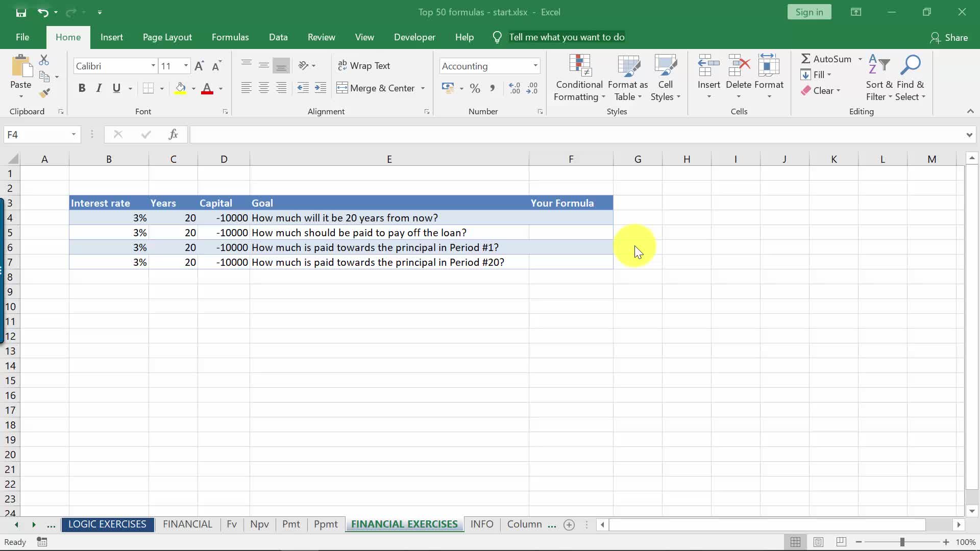Open the Calibri font name dropdown

coord(153,66)
